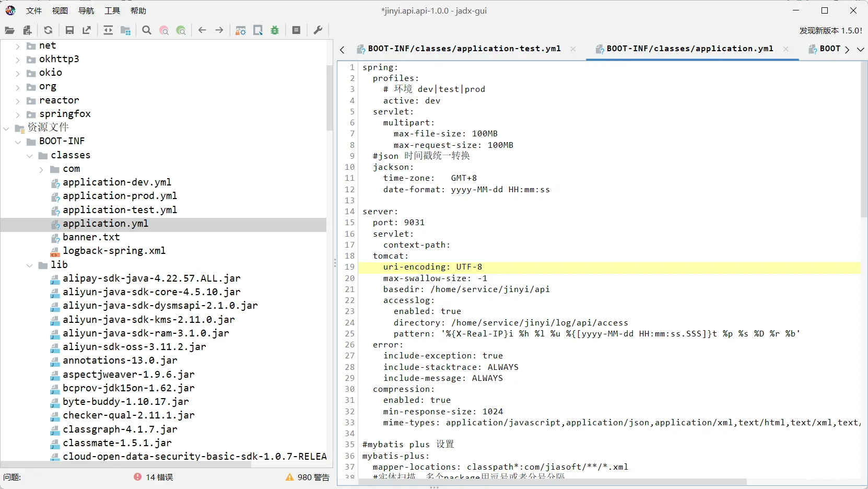Expand the springfox package node
Screen dimensions: 868x489
click(x=18, y=114)
